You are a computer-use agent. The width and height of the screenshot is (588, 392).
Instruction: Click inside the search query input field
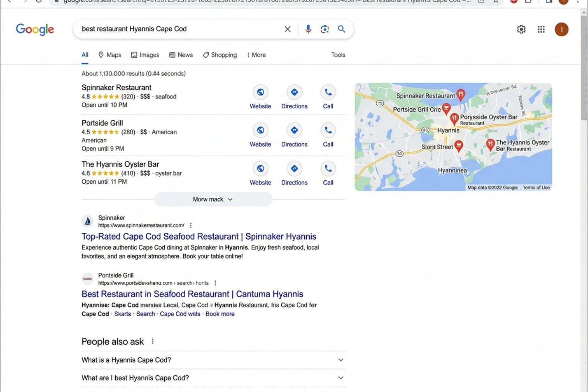pos(180,29)
